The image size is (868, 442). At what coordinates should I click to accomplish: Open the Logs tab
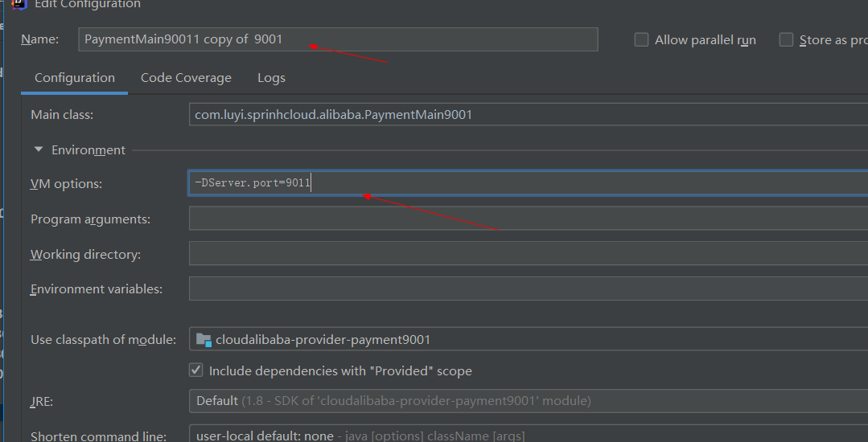pyautogui.click(x=271, y=78)
